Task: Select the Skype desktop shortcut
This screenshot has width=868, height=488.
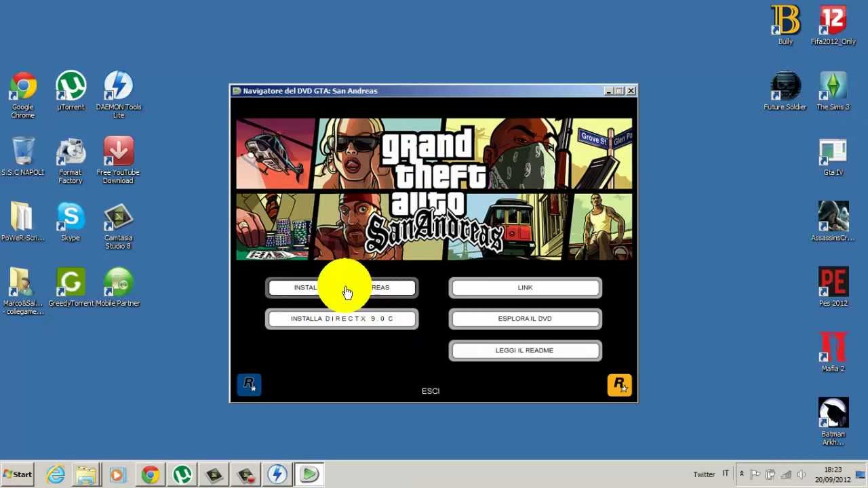Action: 71,222
